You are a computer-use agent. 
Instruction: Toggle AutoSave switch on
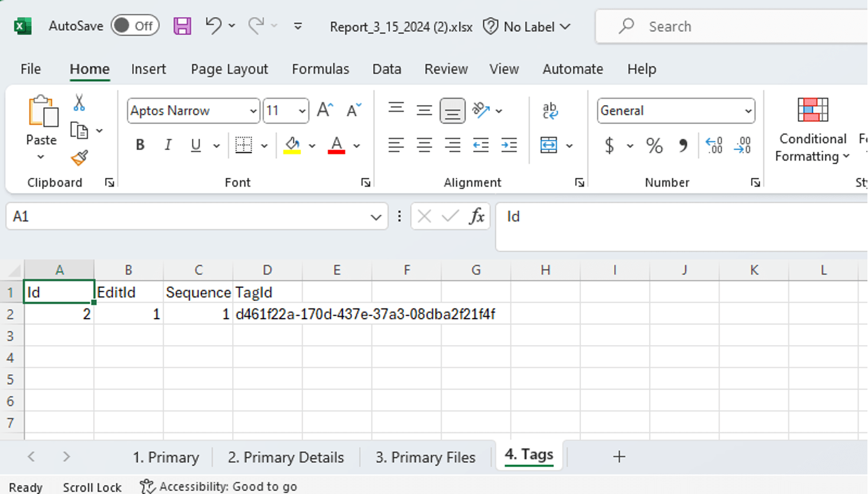[x=135, y=26]
